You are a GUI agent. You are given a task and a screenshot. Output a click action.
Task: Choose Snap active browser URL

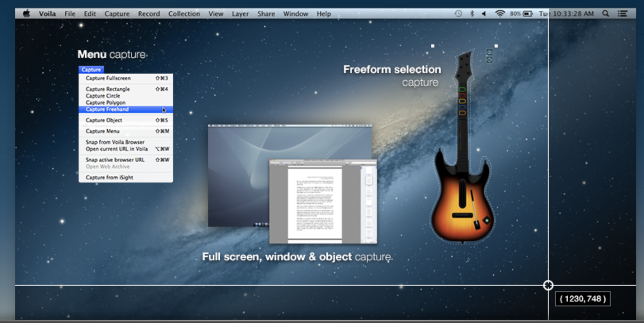[126, 160]
